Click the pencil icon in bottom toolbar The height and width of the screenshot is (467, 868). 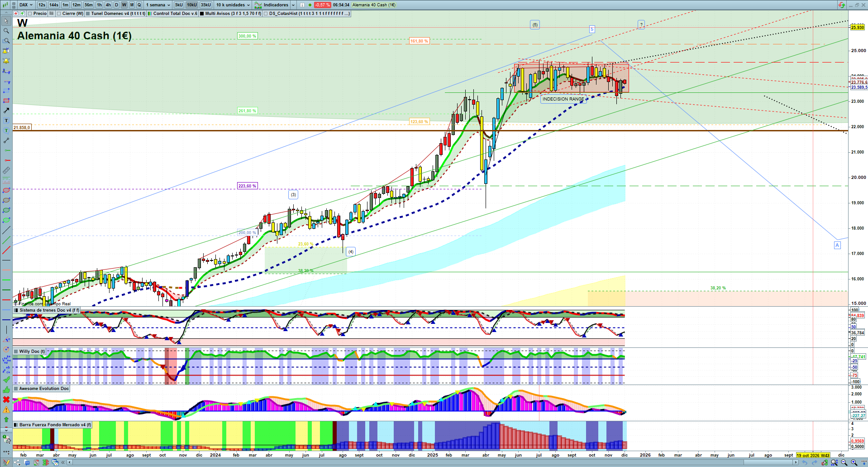6,462
